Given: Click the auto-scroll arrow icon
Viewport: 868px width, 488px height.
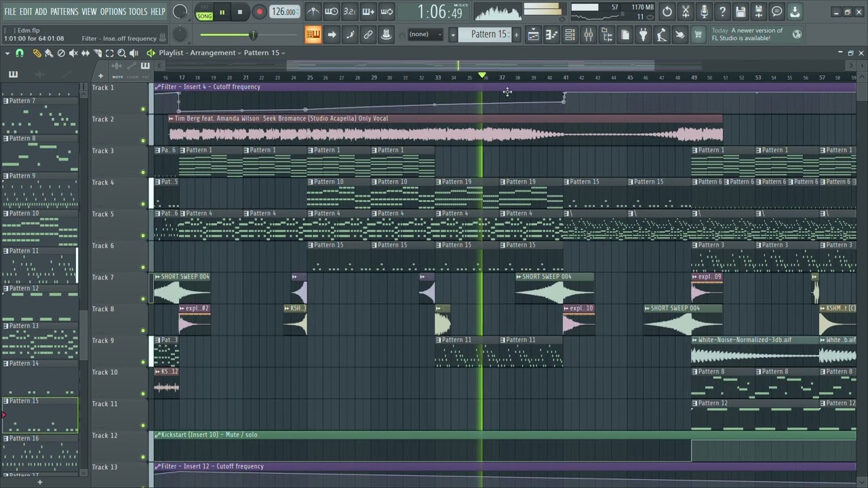Looking at the screenshot, I should (332, 35).
